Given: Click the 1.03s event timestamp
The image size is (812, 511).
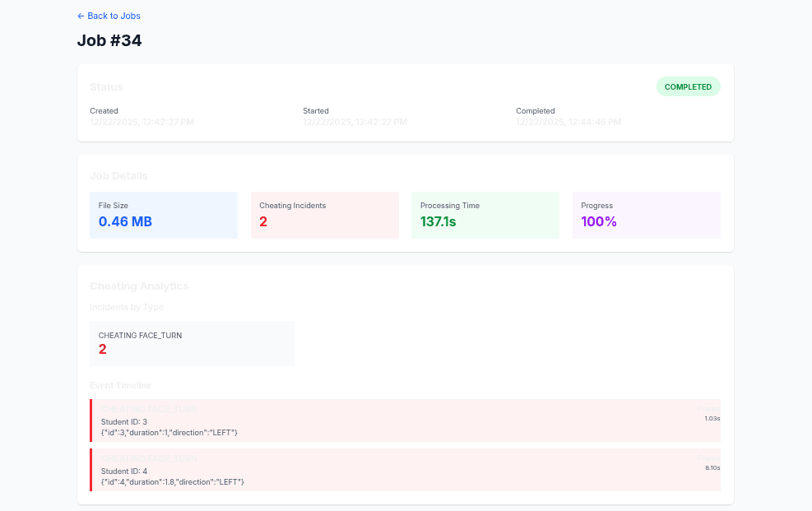Looking at the screenshot, I should click(x=712, y=418).
